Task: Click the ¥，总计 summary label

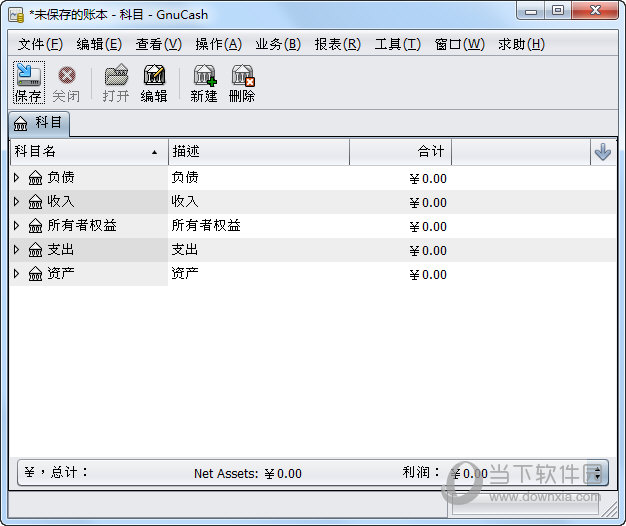Action: tap(56, 473)
